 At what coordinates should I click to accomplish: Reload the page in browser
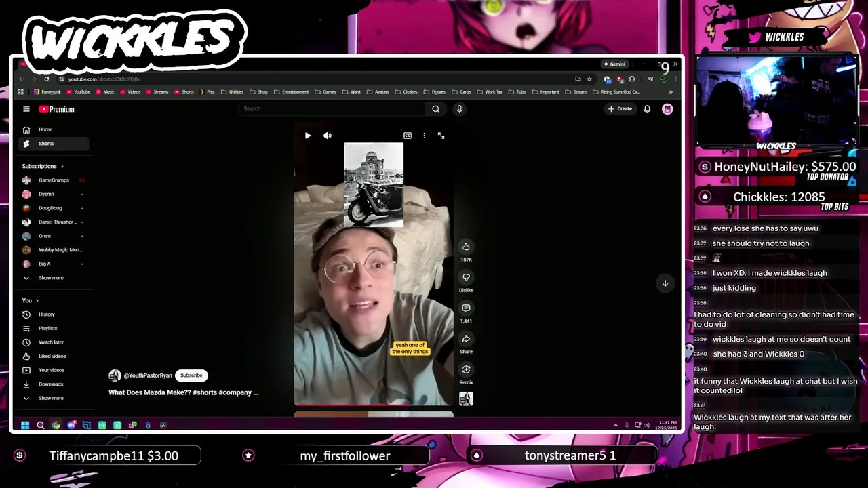pos(46,79)
